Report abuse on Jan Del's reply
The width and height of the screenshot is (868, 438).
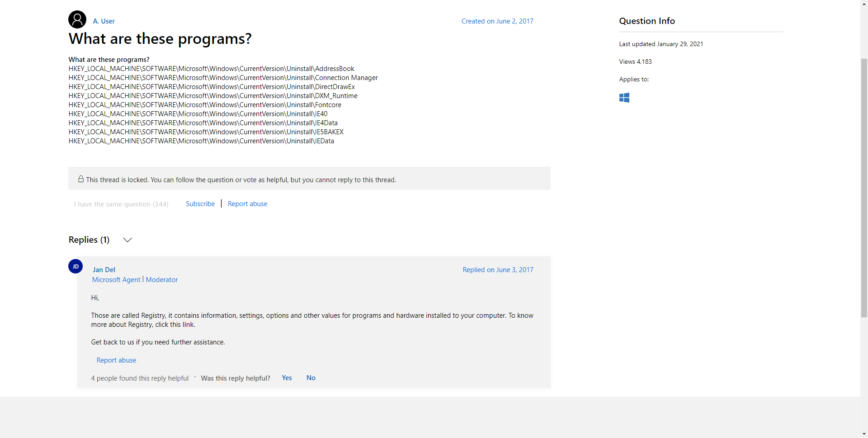pos(116,360)
